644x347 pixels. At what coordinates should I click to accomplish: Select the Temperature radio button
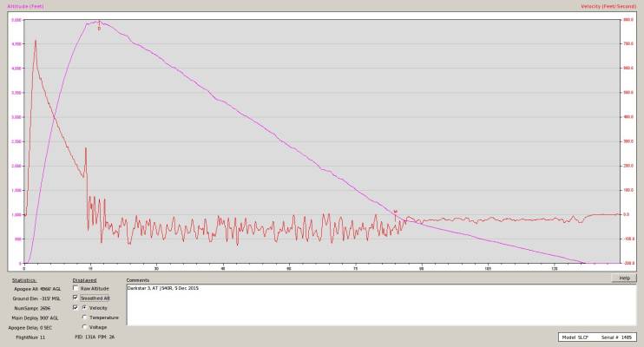pos(84,317)
